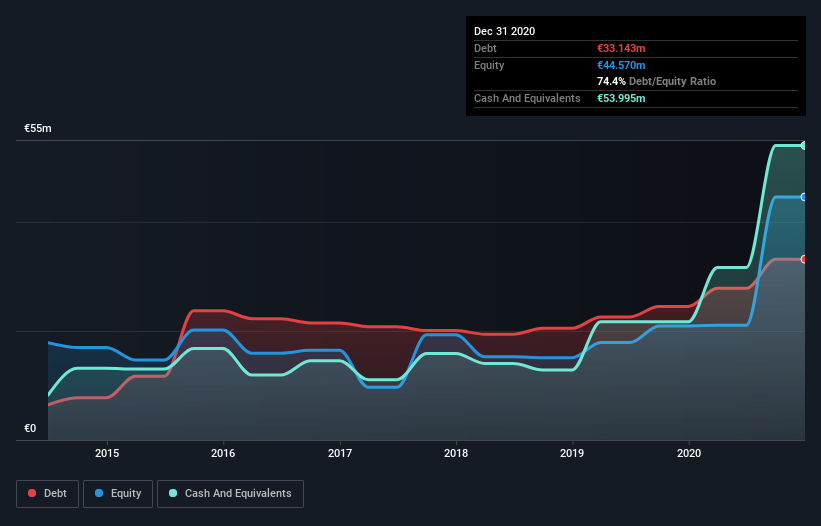
Task: Click the €53.995m cash value
Action: point(621,98)
